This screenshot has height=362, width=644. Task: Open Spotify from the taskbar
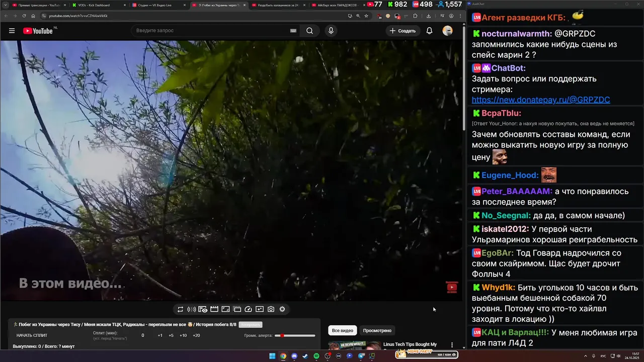[316, 356]
